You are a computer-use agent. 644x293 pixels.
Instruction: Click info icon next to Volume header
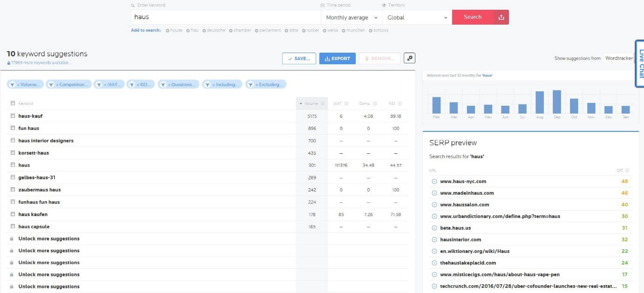point(323,103)
